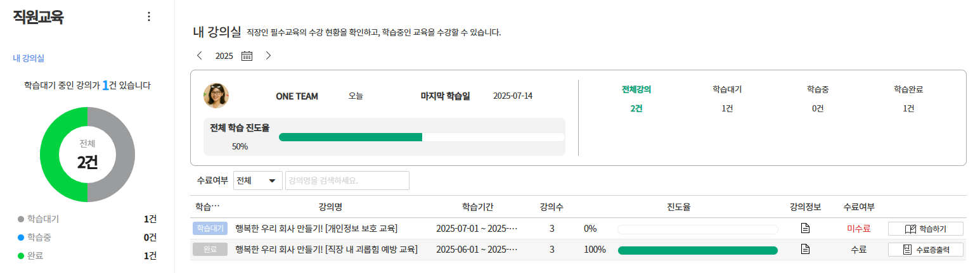The height and width of the screenshot is (273, 980).
Task: Expand the 수료여부 전체 dropdown
Action: pos(258,181)
